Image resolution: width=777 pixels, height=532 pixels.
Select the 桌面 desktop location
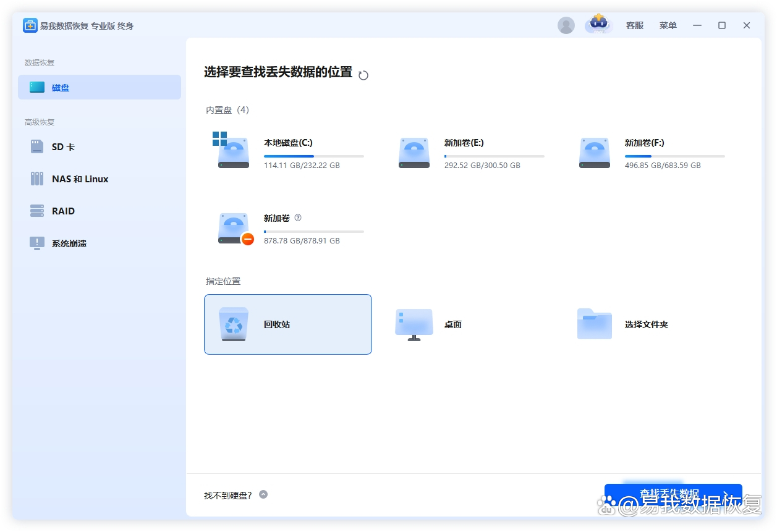pos(453,324)
